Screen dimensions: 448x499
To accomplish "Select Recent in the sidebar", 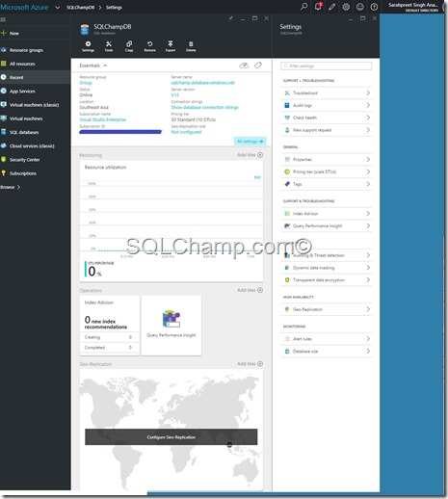I will point(36,77).
